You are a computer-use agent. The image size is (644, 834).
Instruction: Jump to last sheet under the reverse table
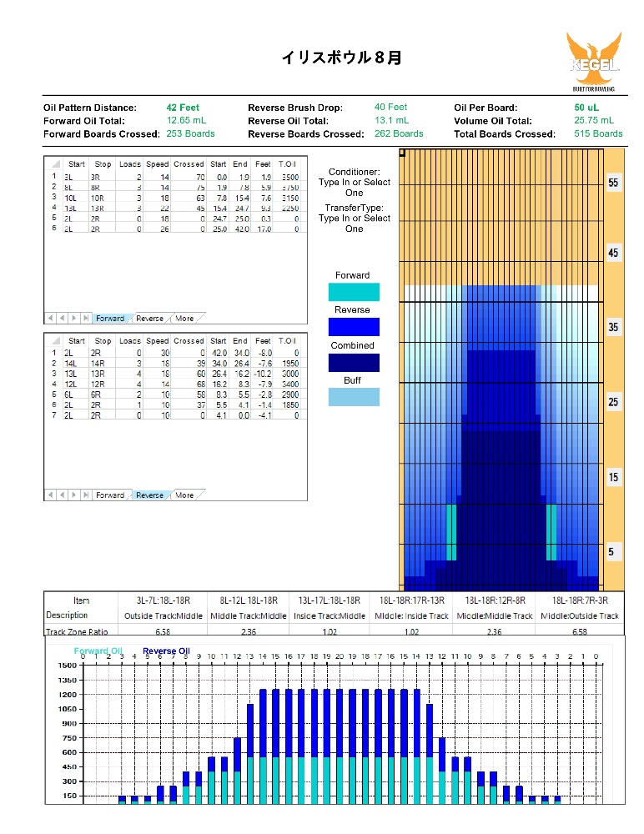pyautogui.click(x=86, y=495)
